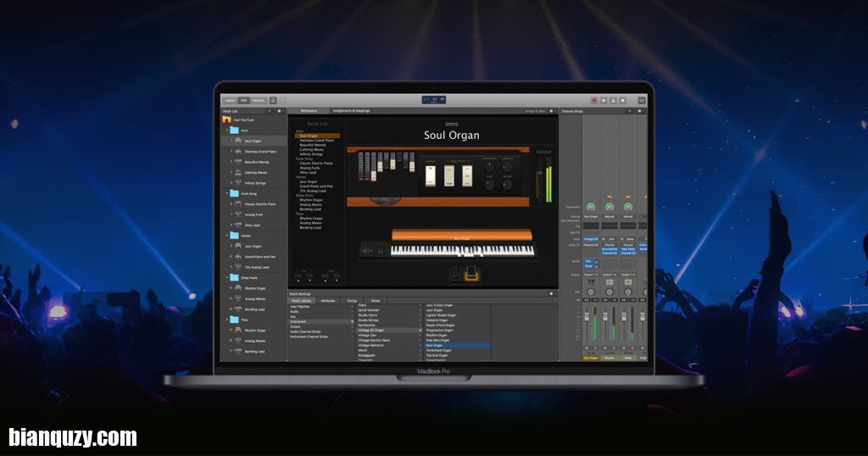Click the Soul Organ channel strip instrument icon
Screen dimensions: 868x456
click(x=591, y=282)
